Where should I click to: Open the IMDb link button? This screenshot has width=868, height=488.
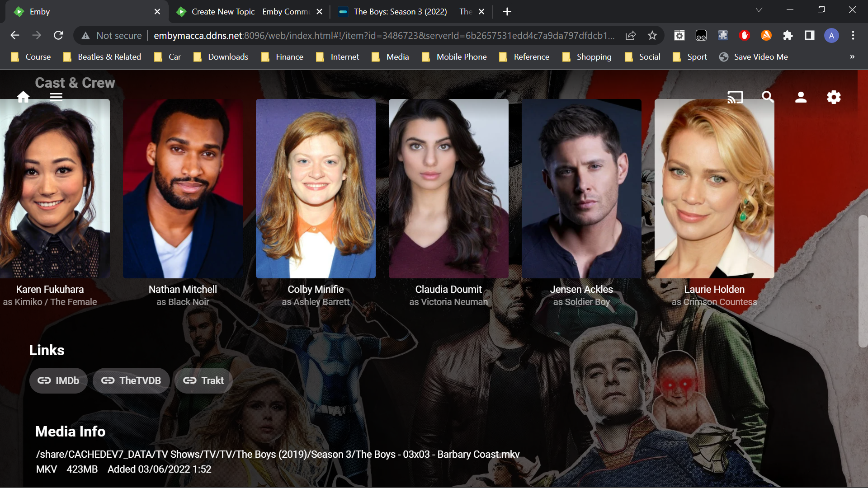tap(58, 380)
